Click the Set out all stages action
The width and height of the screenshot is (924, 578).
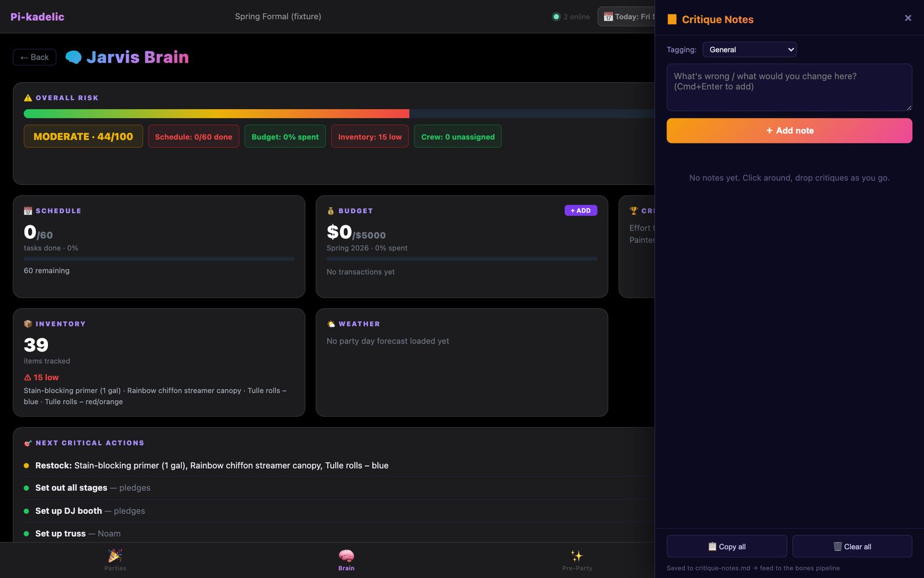pos(338,488)
